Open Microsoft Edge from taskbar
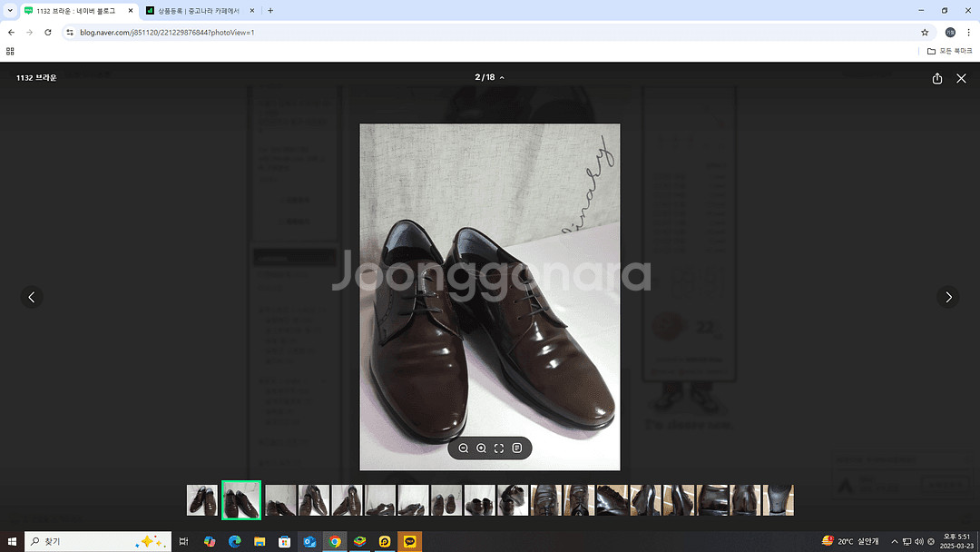980x552 pixels. pyautogui.click(x=234, y=541)
